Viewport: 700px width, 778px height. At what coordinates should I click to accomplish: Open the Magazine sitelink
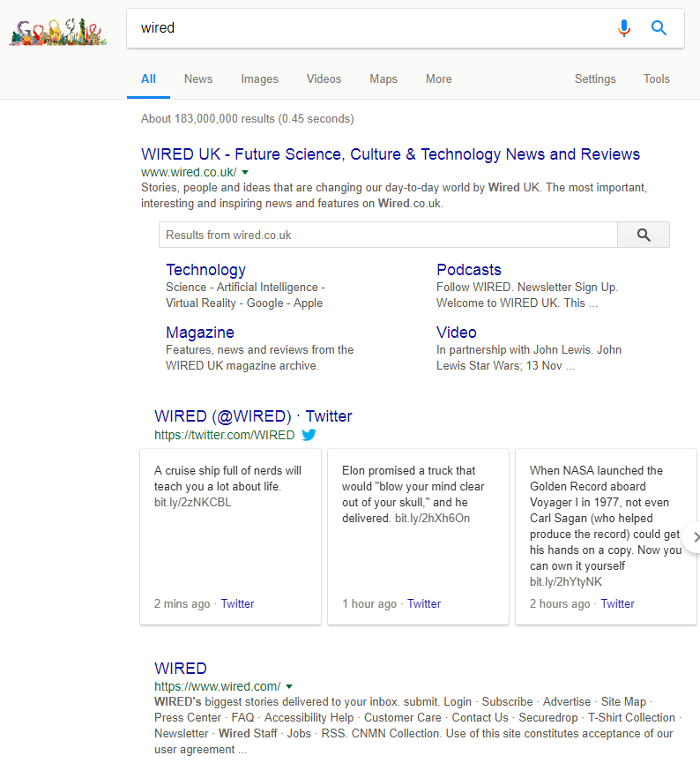(x=200, y=333)
